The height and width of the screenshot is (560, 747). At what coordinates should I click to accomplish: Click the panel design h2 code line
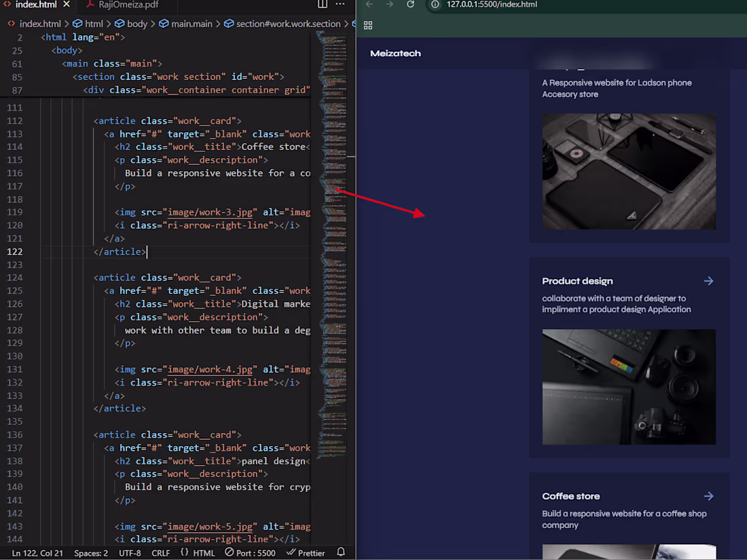point(213,462)
